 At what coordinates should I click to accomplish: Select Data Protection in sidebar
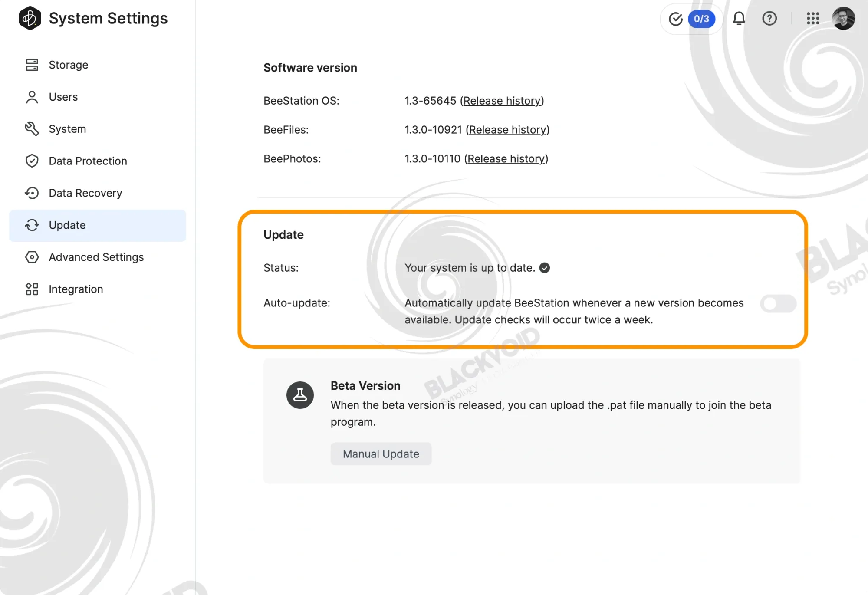(98, 161)
